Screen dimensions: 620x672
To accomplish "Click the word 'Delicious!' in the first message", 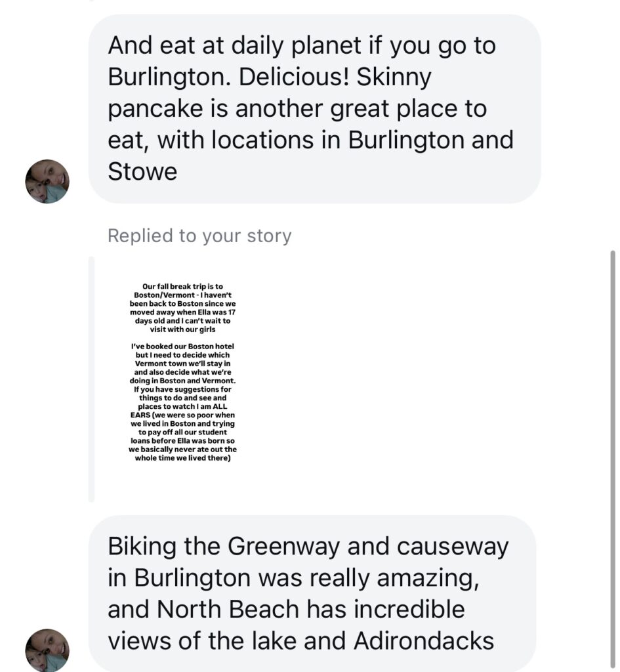I will 295,77.
